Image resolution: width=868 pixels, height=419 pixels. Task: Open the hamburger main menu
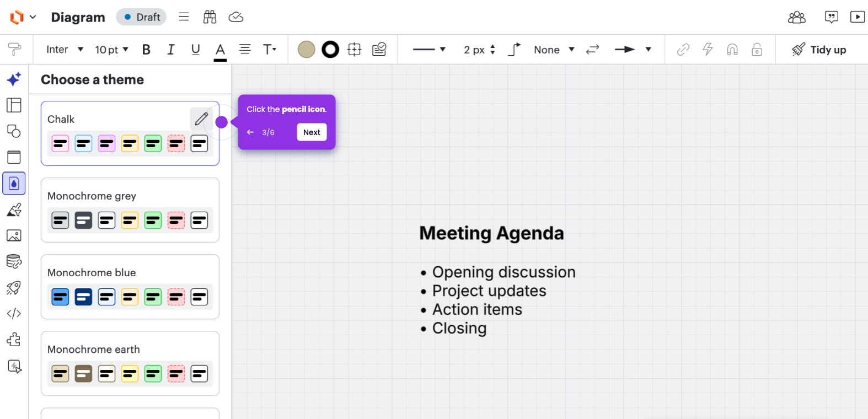(184, 17)
